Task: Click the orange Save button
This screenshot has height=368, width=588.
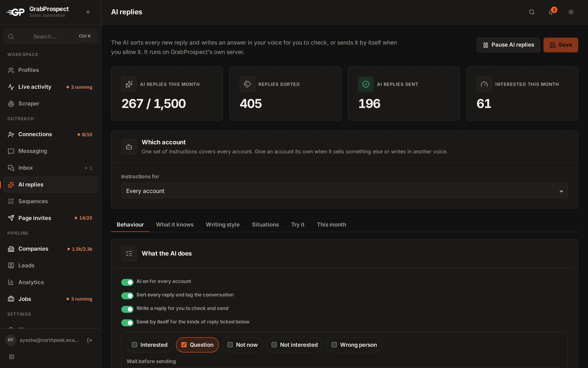Action: 561,45
